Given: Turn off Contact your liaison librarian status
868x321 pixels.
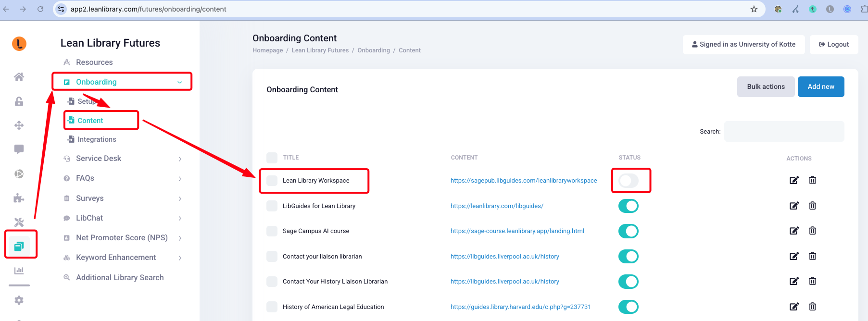Looking at the screenshot, I should 629,256.
